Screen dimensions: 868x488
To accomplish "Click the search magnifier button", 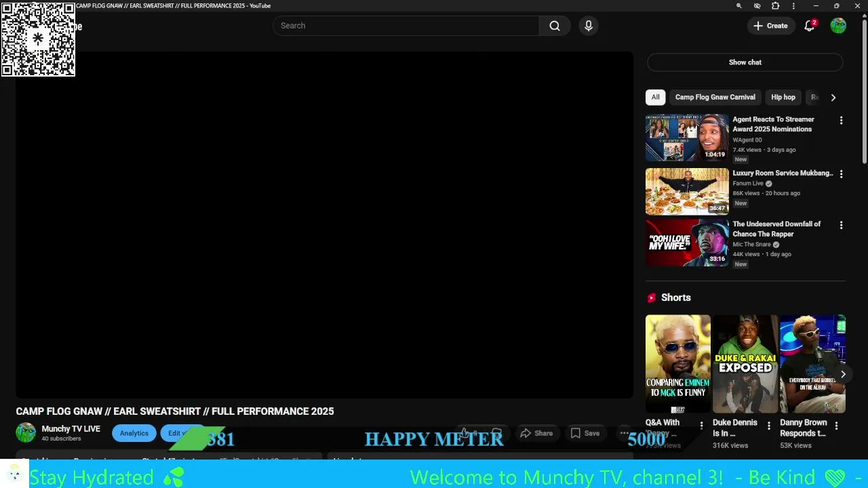I will [555, 26].
